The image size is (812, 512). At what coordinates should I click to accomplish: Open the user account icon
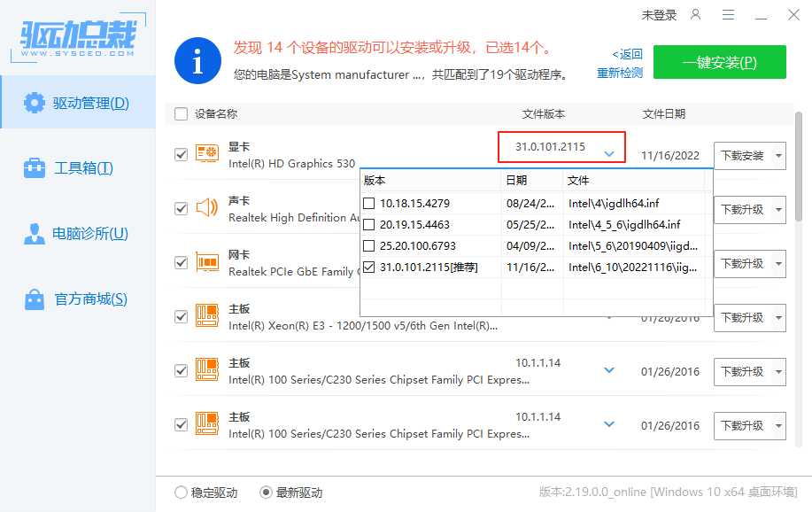point(695,14)
